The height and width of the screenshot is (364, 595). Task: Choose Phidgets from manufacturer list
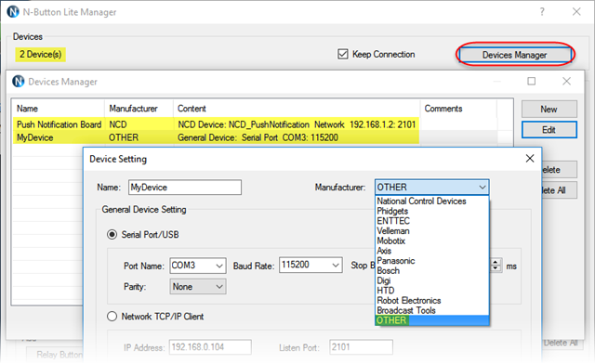click(x=431, y=211)
